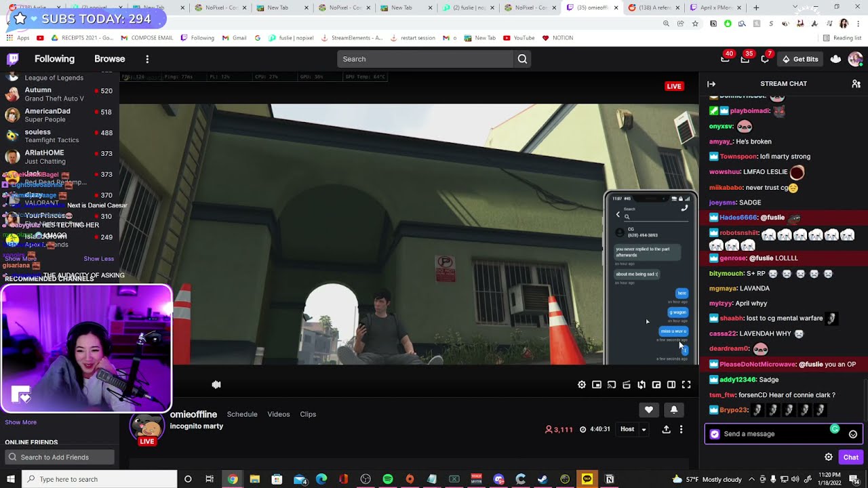Open channel points icon in chat field
Image resolution: width=868 pixels, height=488 pixels.
pos(714,434)
